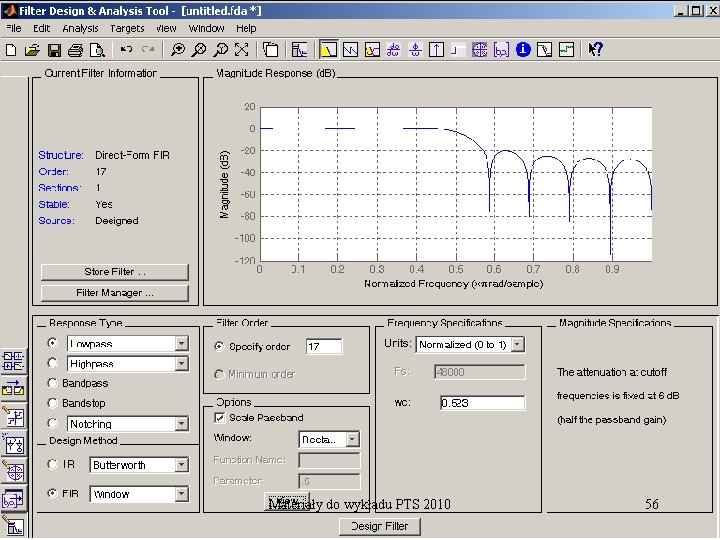Expand the Lowpass type dropdown
Viewport: 720px width, 540px height.
tap(181, 343)
